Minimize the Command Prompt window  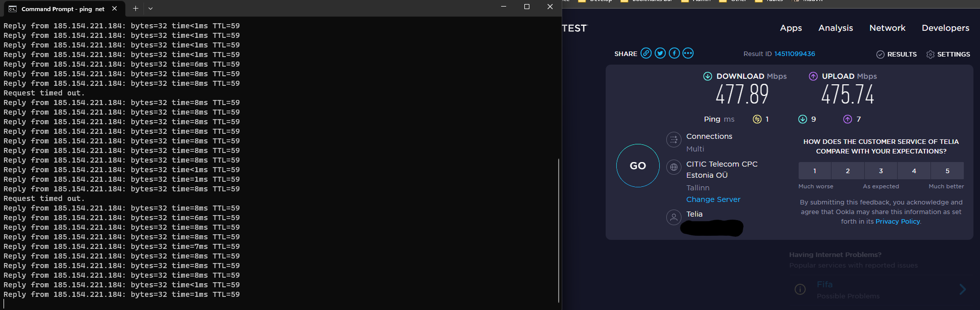point(504,7)
